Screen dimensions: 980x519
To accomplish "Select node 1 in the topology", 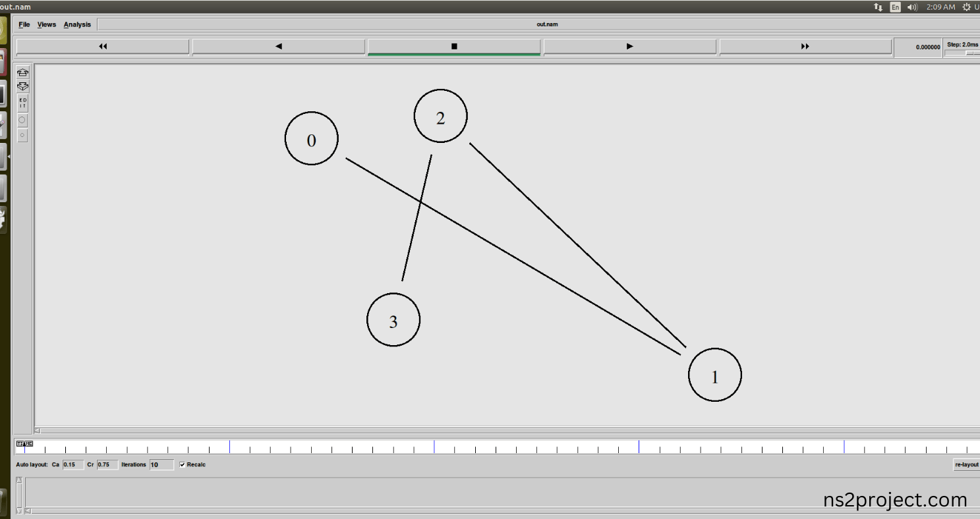I will (x=715, y=375).
